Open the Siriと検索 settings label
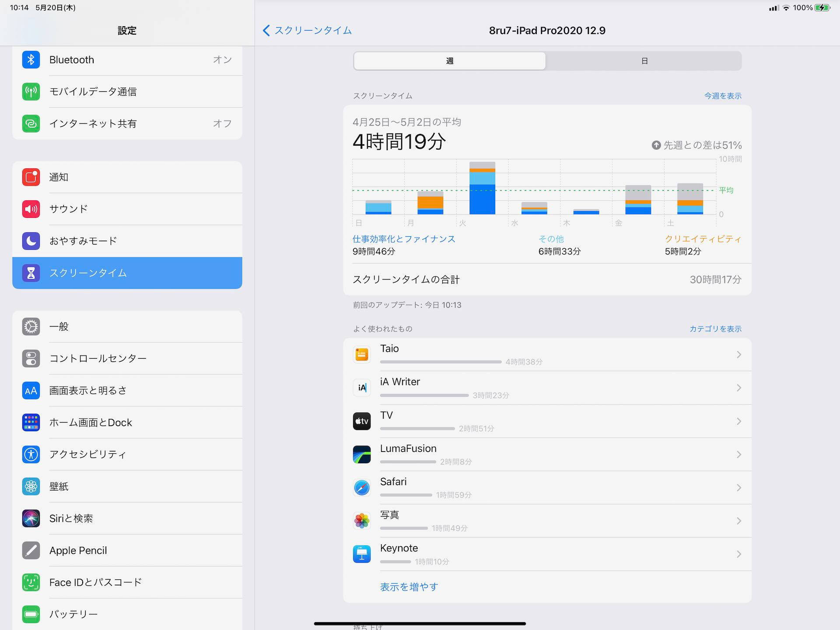 (x=71, y=518)
